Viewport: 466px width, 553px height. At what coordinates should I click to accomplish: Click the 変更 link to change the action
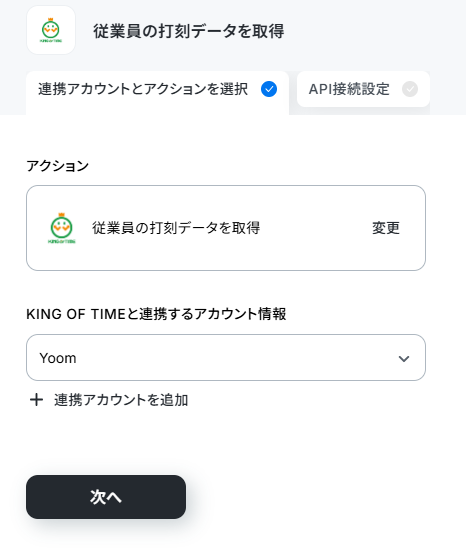[386, 228]
